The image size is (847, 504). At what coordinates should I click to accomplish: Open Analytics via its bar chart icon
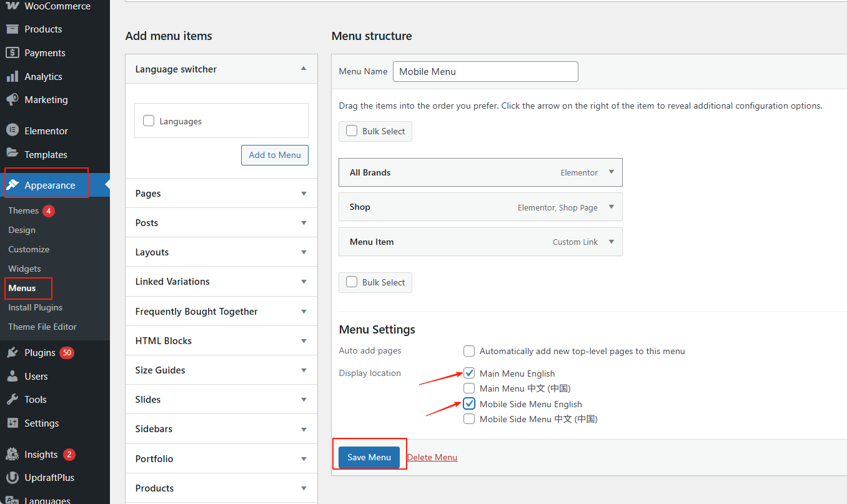pyautogui.click(x=12, y=77)
